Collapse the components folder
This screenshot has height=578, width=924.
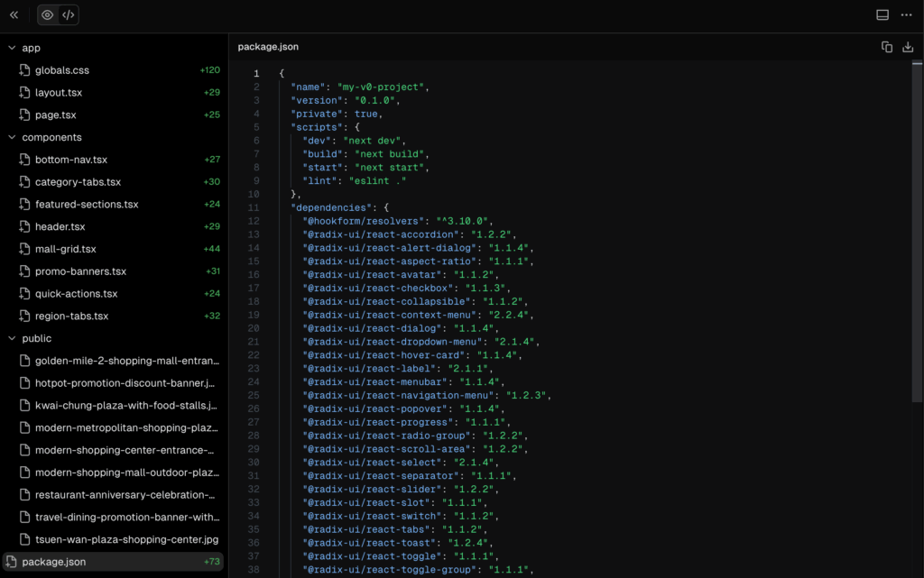13,137
